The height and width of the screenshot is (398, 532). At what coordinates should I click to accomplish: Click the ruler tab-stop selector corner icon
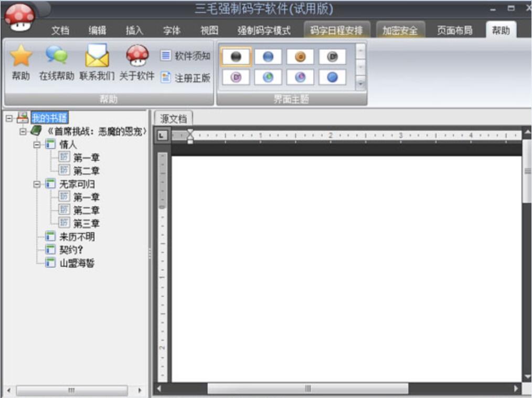tap(162, 135)
